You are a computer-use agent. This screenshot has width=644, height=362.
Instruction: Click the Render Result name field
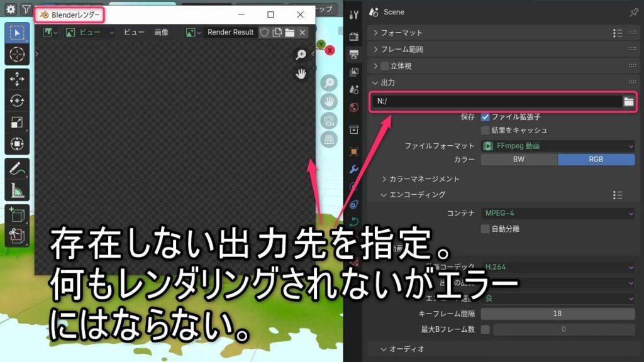click(x=230, y=33)
